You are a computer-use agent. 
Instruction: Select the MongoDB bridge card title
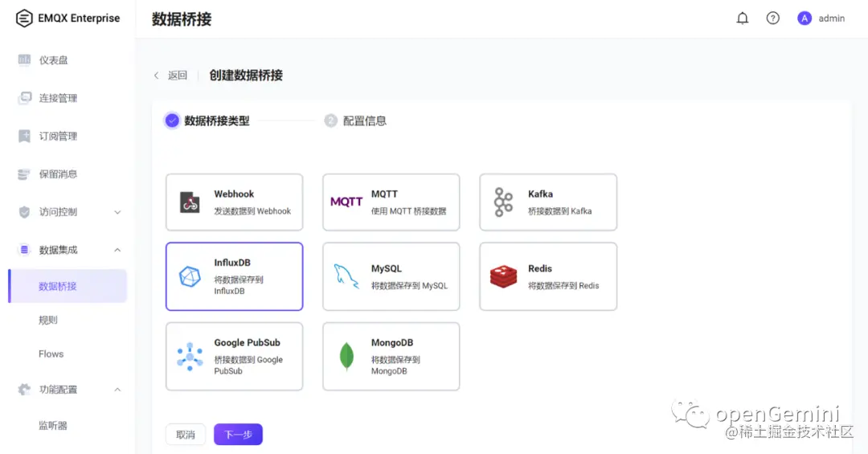pos(392,342)
